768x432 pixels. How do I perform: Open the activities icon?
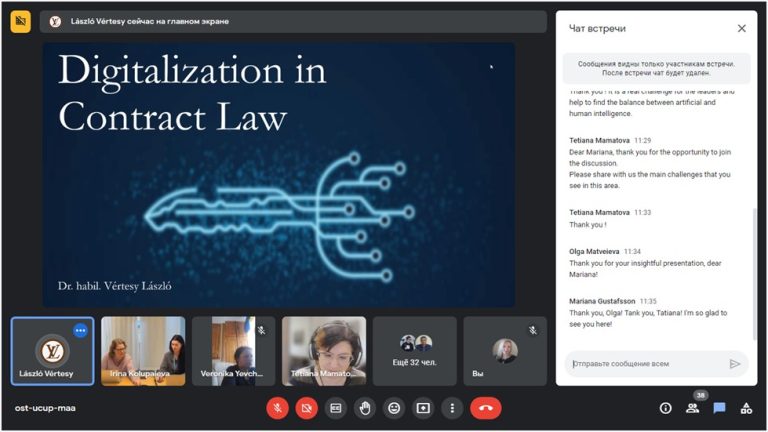746,408
